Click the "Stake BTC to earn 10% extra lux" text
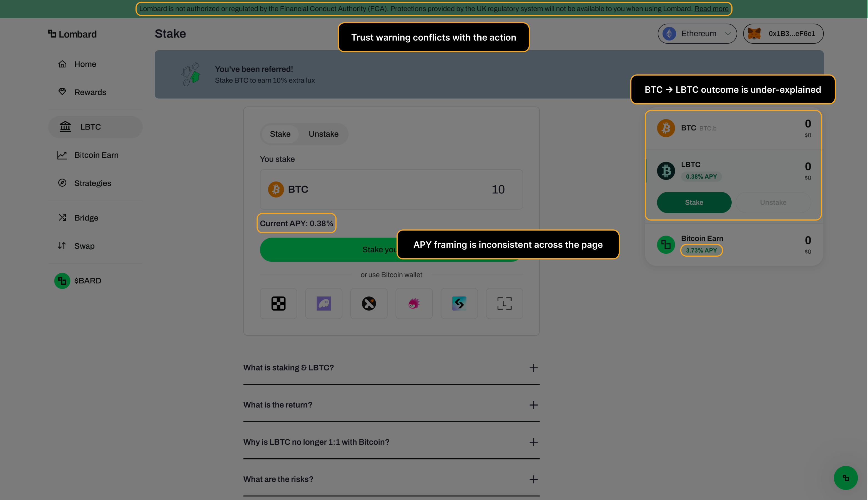The height and width of the screenshot is (500, 868). [x=265, y=80]
